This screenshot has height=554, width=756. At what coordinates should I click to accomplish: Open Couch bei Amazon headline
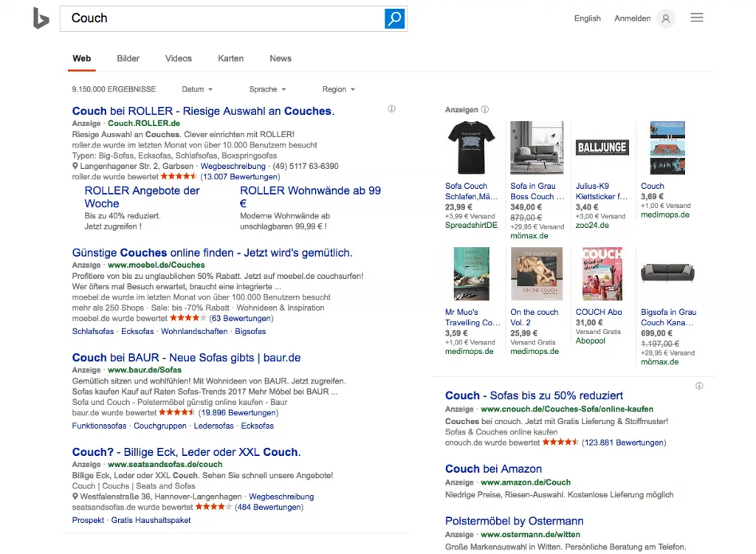tap(493, 468)
